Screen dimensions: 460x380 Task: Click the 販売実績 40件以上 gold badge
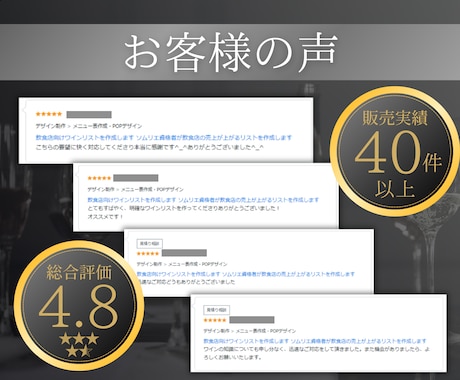pyautogui.click(x=395, y=152)
